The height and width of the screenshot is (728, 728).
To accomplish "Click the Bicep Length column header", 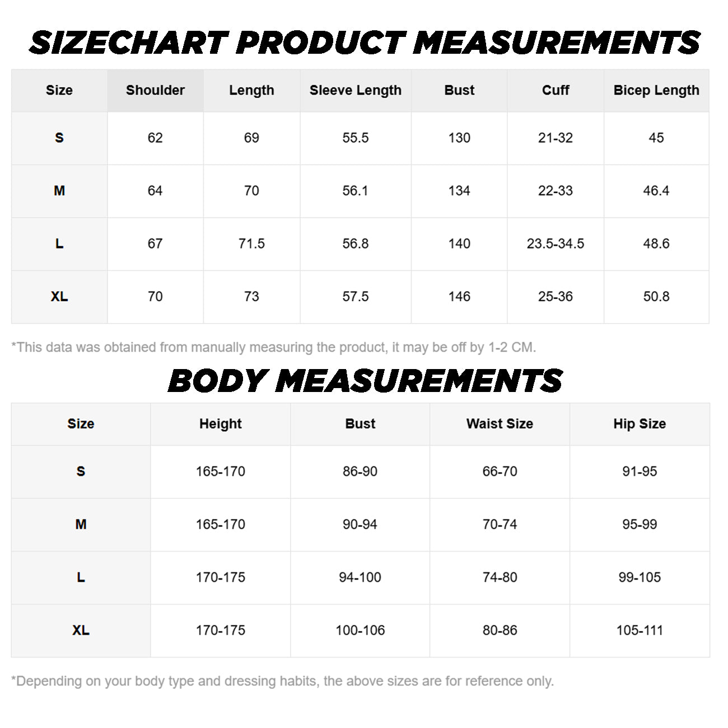I will (x=656, y=90).
